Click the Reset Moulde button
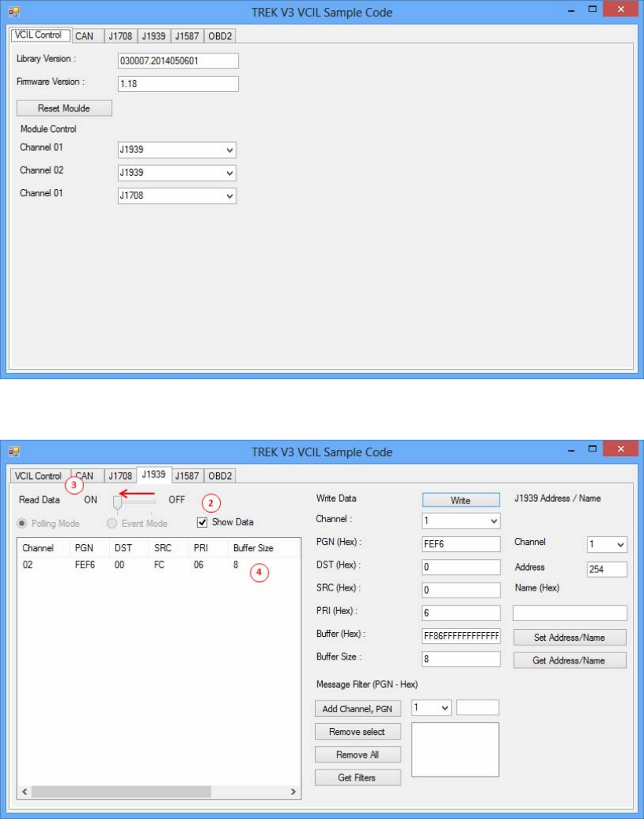This screenshot has width=644, height=819. click(64, 108)
